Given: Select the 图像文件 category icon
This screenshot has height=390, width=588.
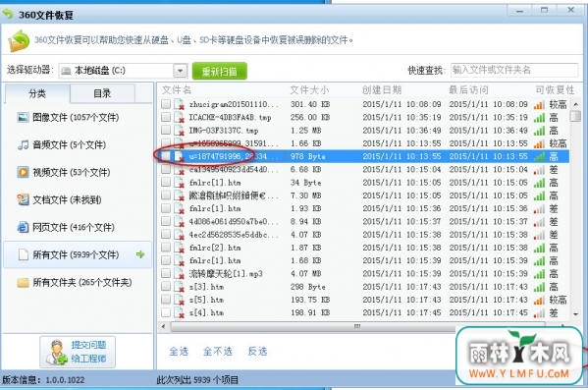Looking at the screenshot, I should [23, 118].
